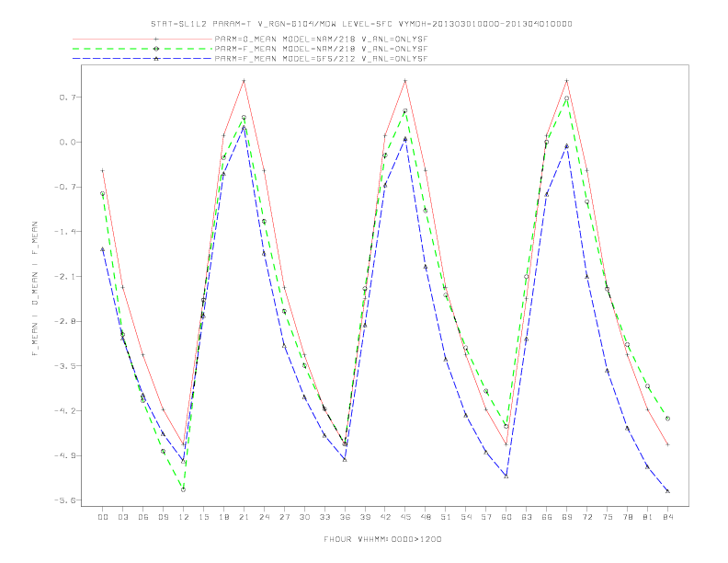Image resolution: width=728 pixels, height=563 pixels.
Task: Click x-axis hour label 24
Action: (x=264, y=517)
